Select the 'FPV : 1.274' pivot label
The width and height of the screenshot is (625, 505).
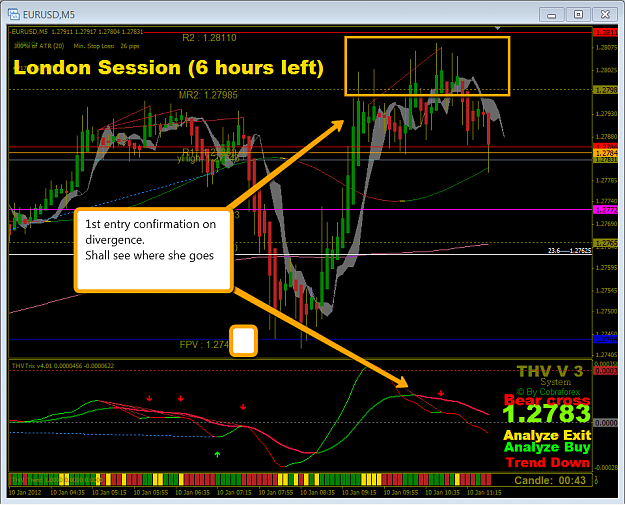coord(204,344)
